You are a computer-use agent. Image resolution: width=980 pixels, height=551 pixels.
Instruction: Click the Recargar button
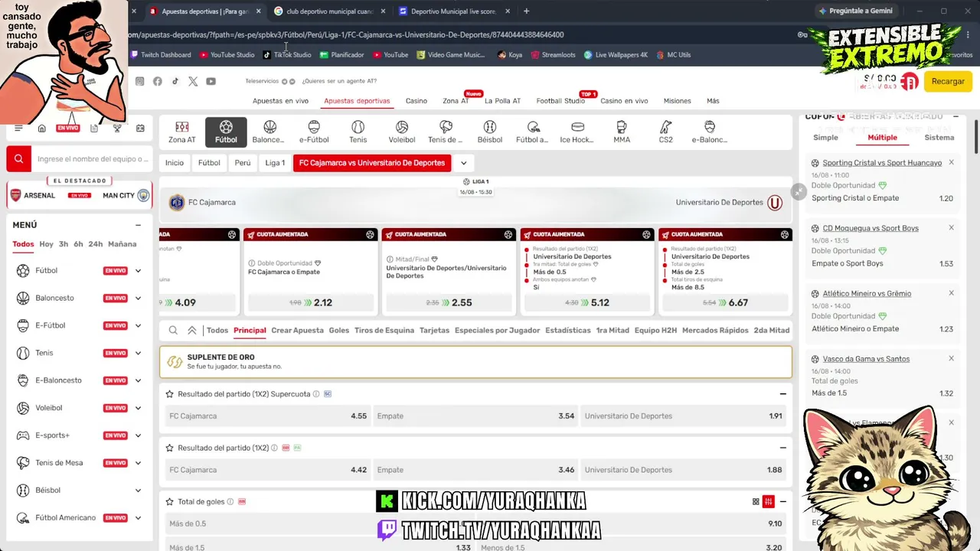[948, 81]
